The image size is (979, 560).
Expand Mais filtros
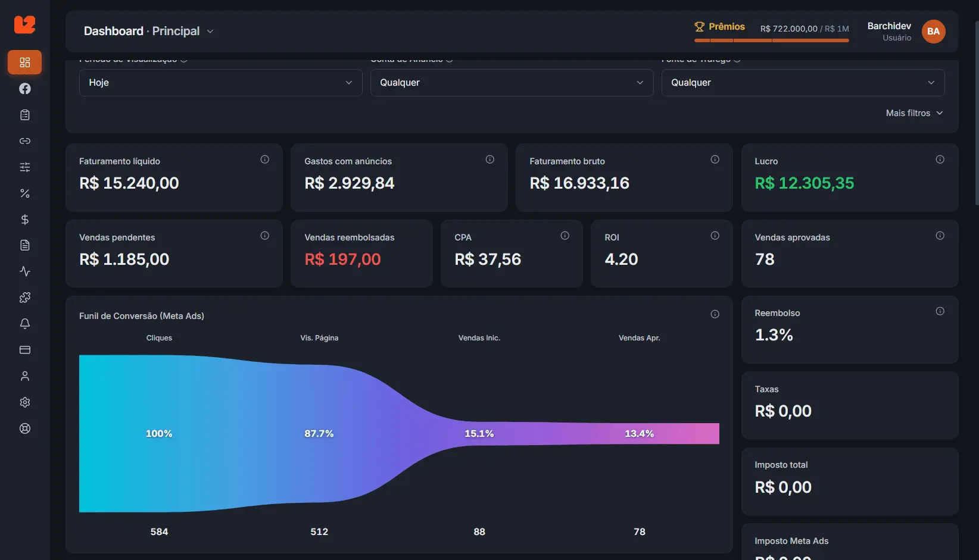point(914,113)
